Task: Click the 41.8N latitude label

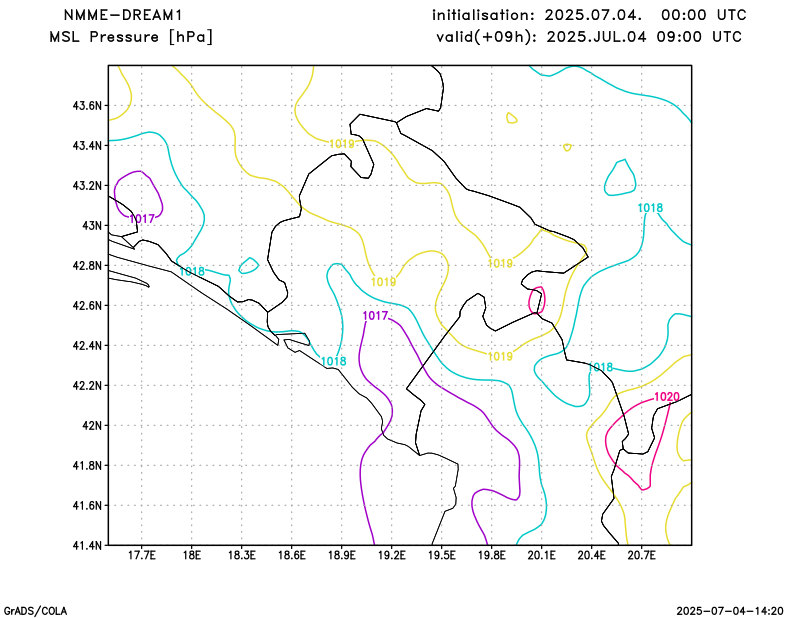Action: 88,465
